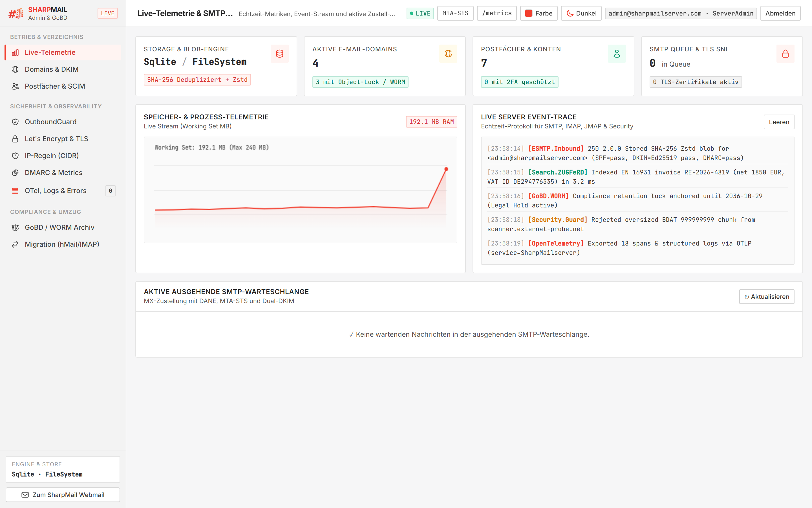
Task: Navigate to Let's Encrypt & TLS
Action: pos(63,139)
